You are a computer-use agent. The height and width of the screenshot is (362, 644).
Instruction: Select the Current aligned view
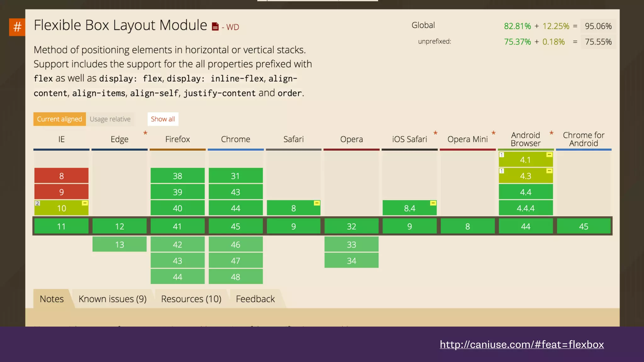59,119
